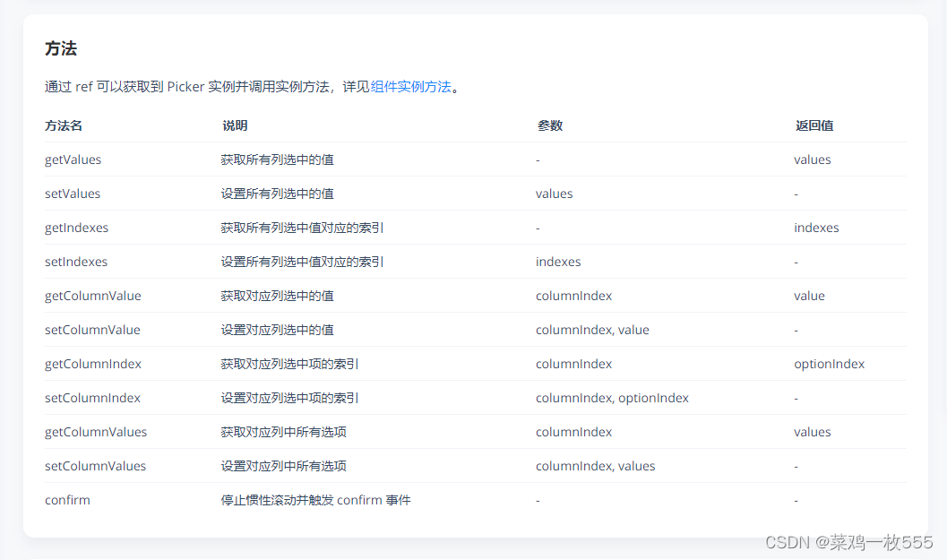This screenshot has height=560, width=947.
Task: Click the getColumnValues method name
Action: tap(96, 432)
